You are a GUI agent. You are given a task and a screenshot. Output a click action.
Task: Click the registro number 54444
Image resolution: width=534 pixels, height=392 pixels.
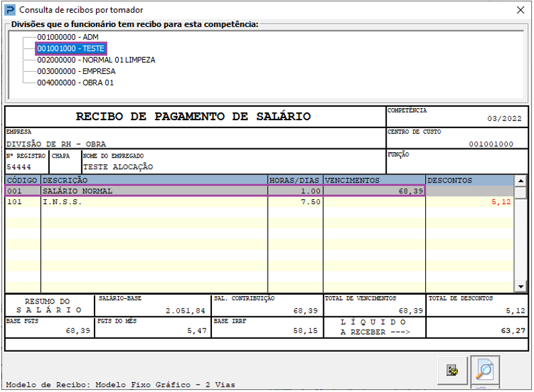[x=19, y=167]
